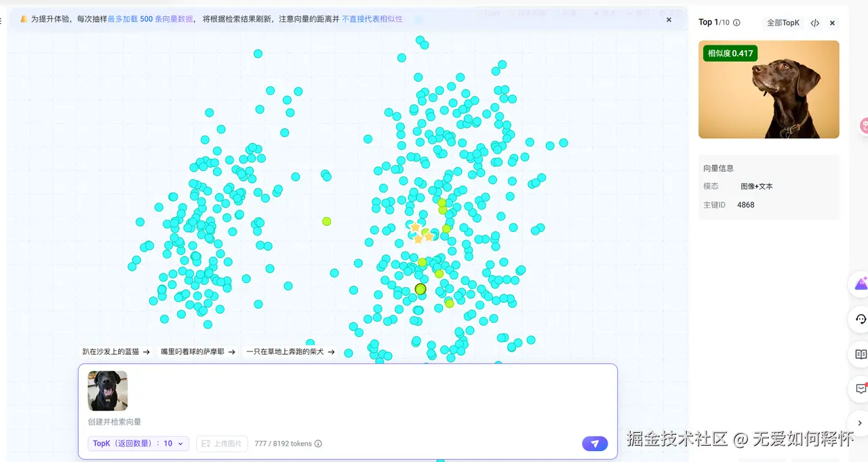Viewport: 868px width, 462px height.
Task: Click the 相似度 0.417 badge
Action: (x=730, y=54)
